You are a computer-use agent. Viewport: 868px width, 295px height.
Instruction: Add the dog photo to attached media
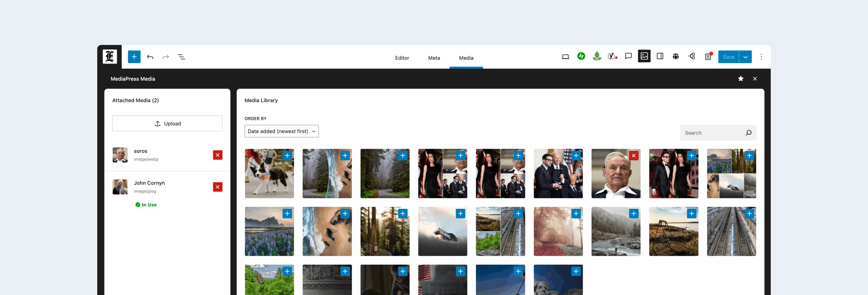tap(287, 155)
